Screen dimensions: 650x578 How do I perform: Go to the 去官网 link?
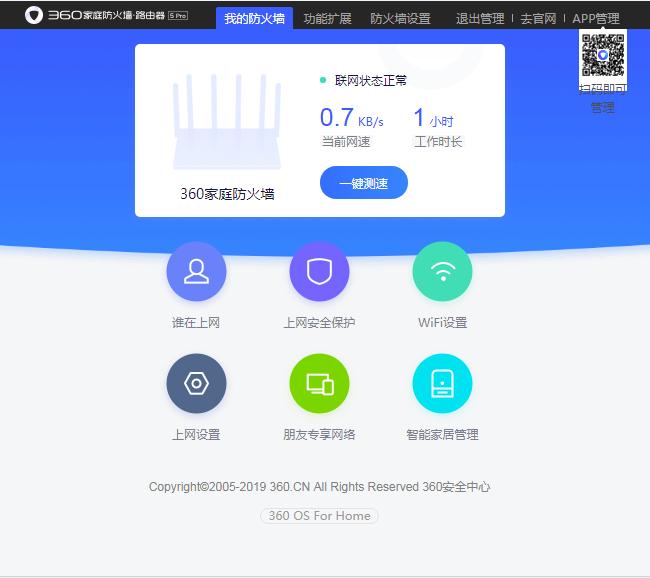pos(538,19)
